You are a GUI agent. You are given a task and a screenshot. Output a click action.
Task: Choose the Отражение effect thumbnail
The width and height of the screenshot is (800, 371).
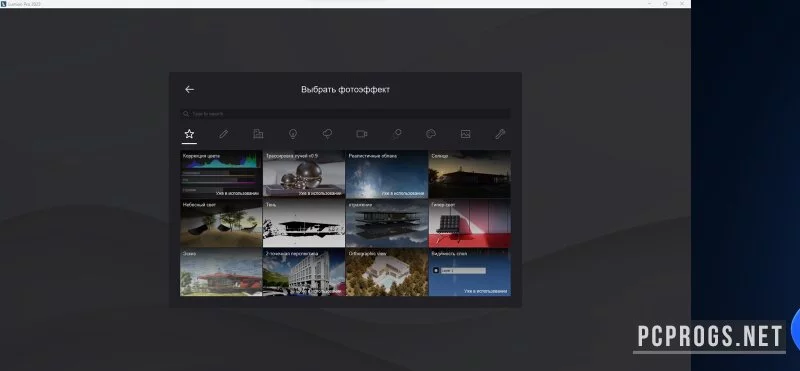[387, 223]
